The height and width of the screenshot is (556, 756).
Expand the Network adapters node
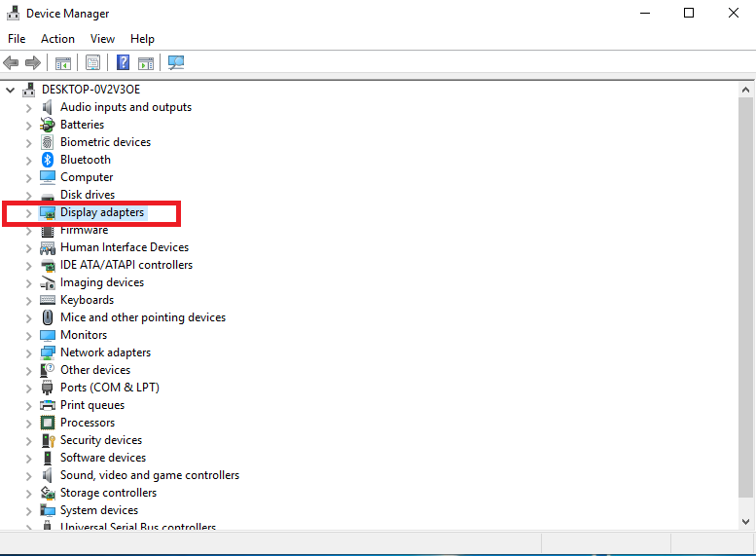pyautogui.click(x=28, y=352)
